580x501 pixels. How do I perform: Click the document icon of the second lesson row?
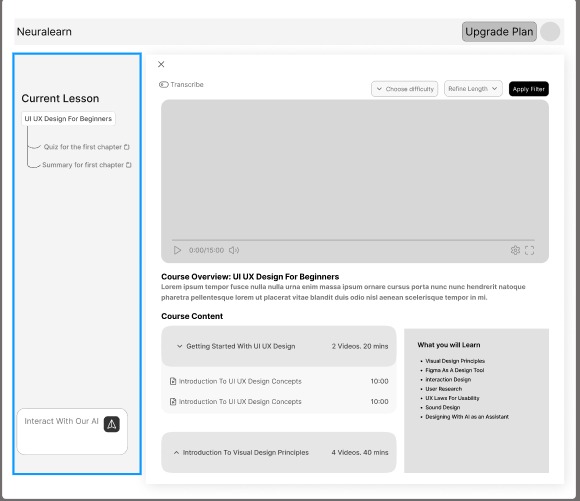[173, 401]
